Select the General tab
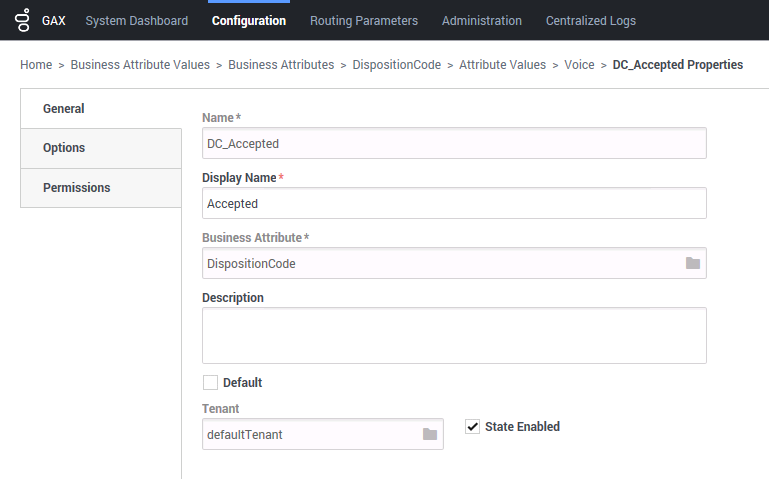769x479 pixels. (x=63, y=109)
